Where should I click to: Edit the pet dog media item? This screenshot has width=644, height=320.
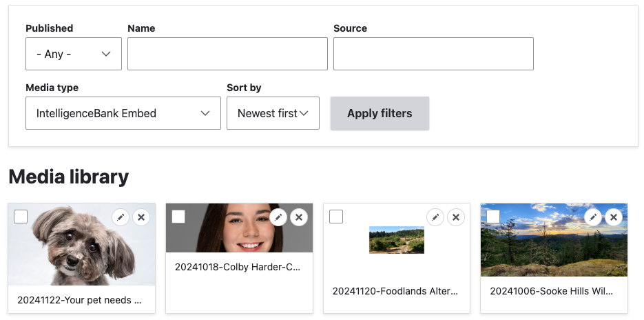pos(121,217)
